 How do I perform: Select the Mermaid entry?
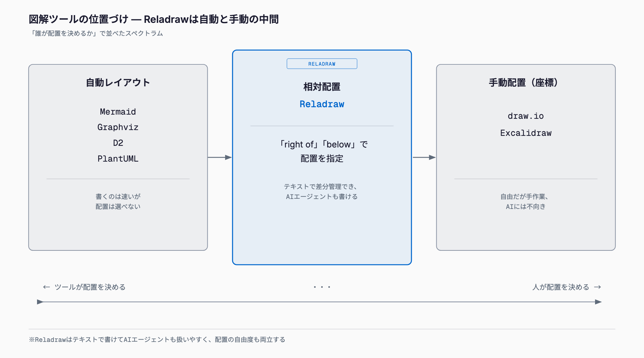click(118, 112)
